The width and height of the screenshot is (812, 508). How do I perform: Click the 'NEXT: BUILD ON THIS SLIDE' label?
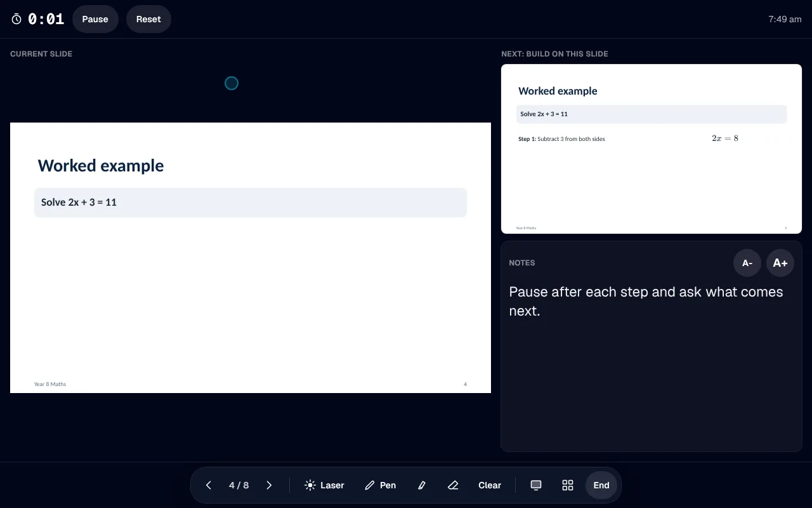(554, 54)
